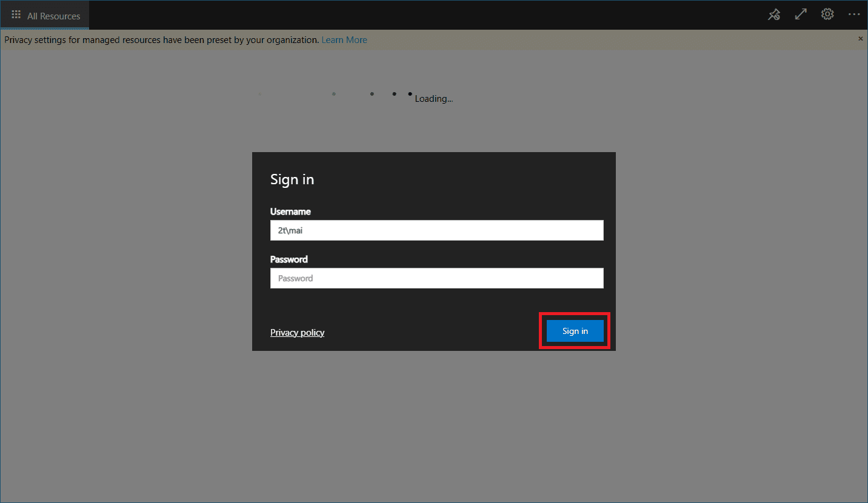Open the Learn More link in the banner
This screenshot has width=868, height=503.
tap(344, 40)
